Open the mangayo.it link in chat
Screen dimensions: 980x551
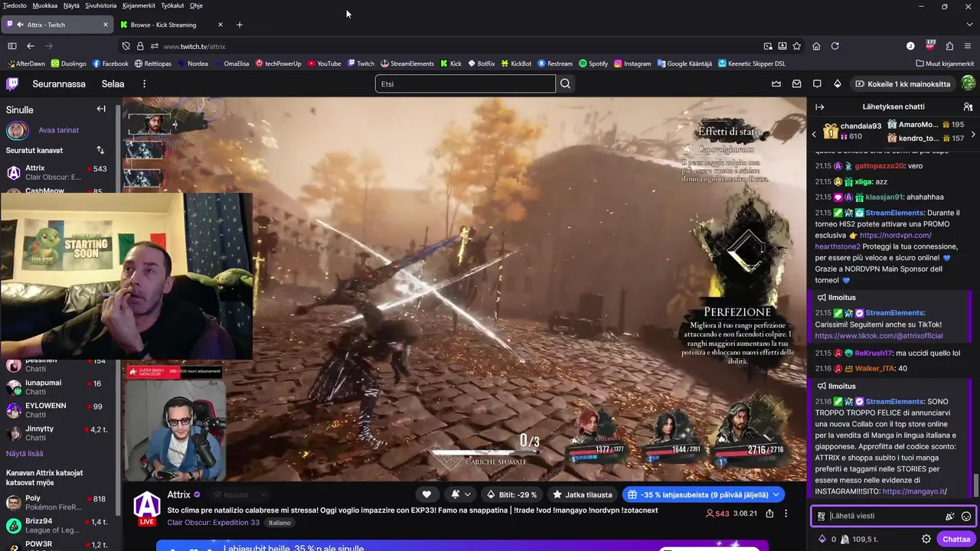point(914,491)
